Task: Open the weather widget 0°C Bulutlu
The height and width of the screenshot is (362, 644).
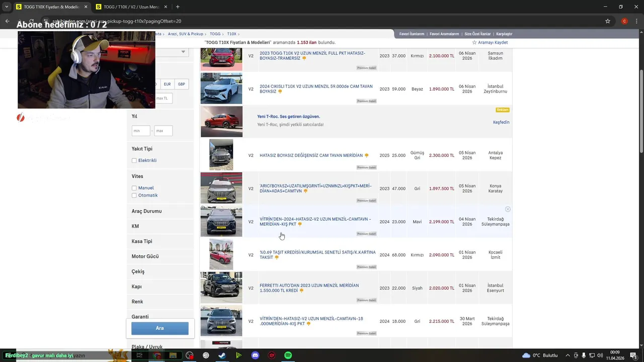Action: [540, 355]
